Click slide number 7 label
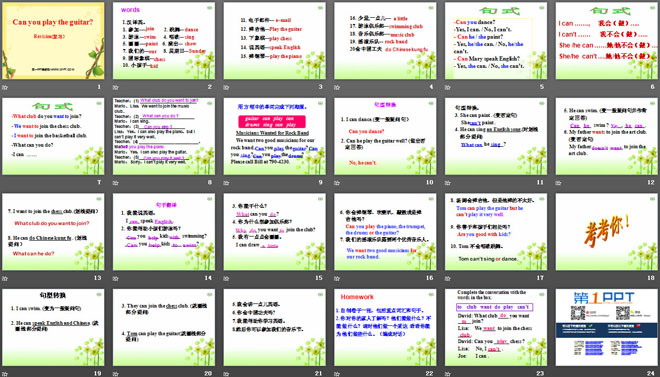The width and height of the screenshot is (660, 377). [x=99, y=183]
